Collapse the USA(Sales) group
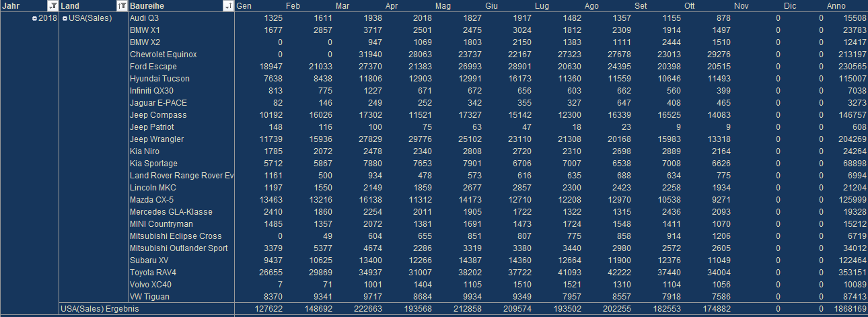 point(65,18)
